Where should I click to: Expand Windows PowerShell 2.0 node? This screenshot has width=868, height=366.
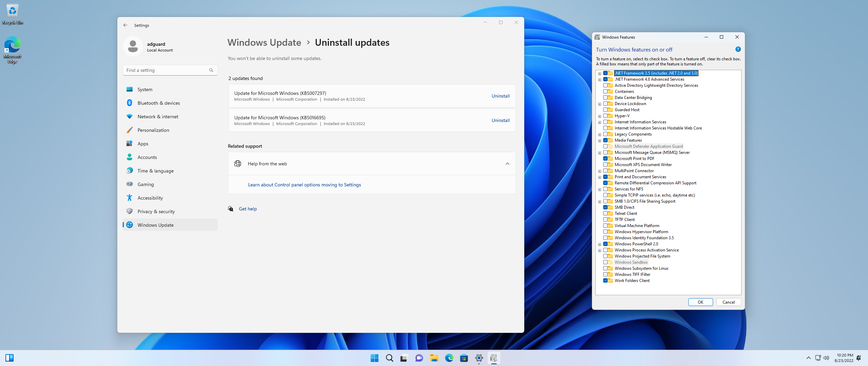click(x=599, y=244)
